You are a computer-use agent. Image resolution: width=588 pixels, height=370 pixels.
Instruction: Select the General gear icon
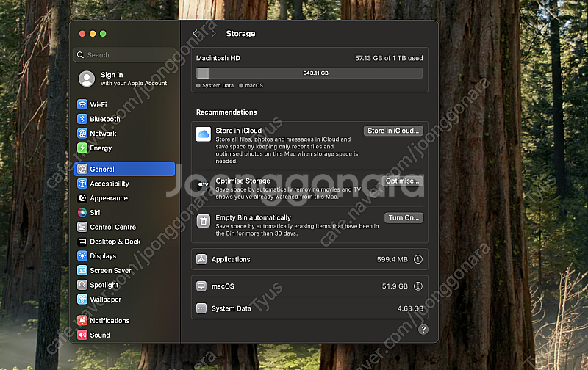pyautogui.click(x=82, y=170)
